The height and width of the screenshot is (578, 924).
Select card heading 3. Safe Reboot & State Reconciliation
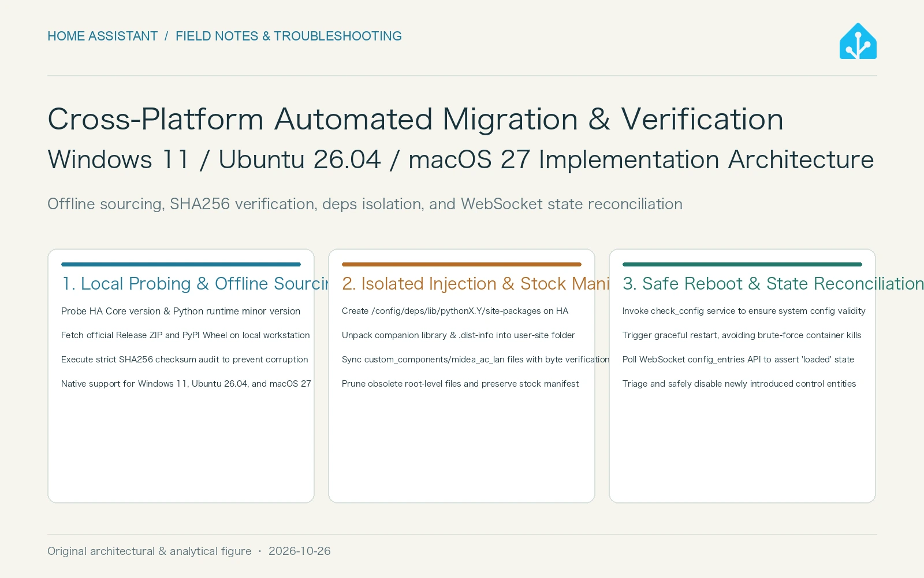pos(773,283)
